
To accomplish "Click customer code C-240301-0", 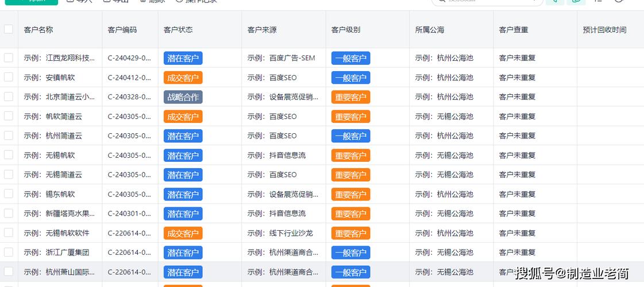I will tap(129, 214).
